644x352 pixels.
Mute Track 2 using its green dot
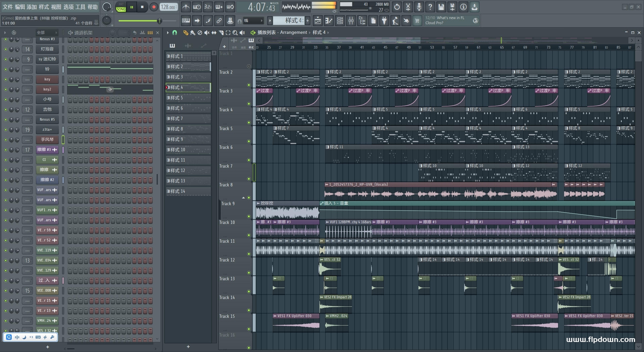[249, 85]
